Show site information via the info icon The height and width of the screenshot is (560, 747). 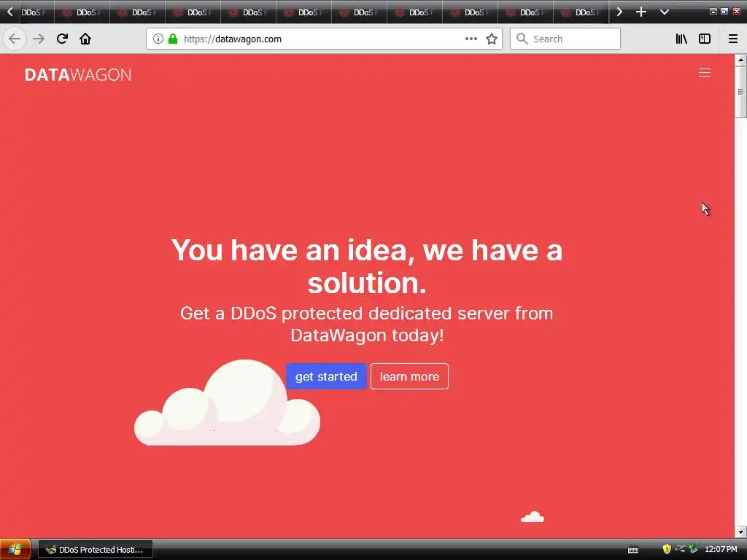[x=158, y=39]
